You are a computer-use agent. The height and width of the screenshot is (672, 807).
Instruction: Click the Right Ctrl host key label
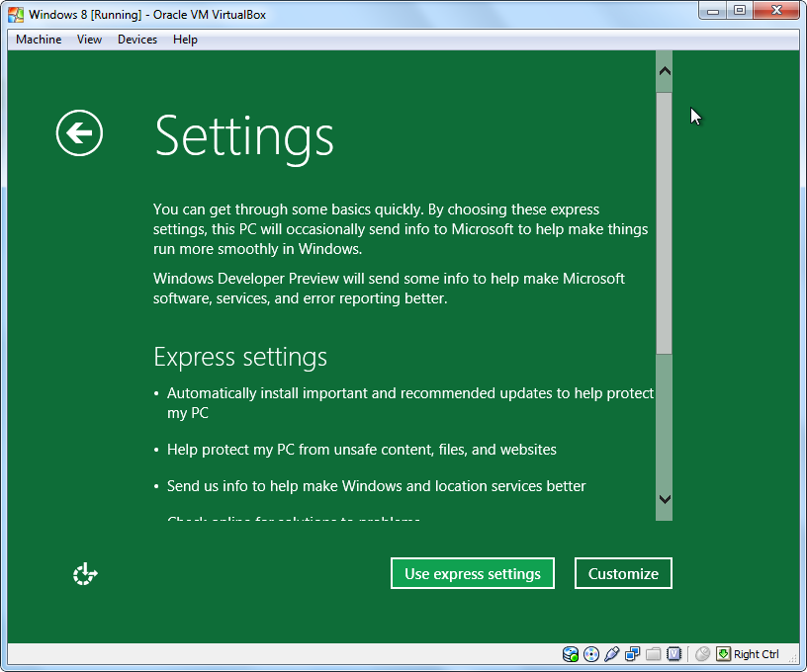(x=757, y=654)
